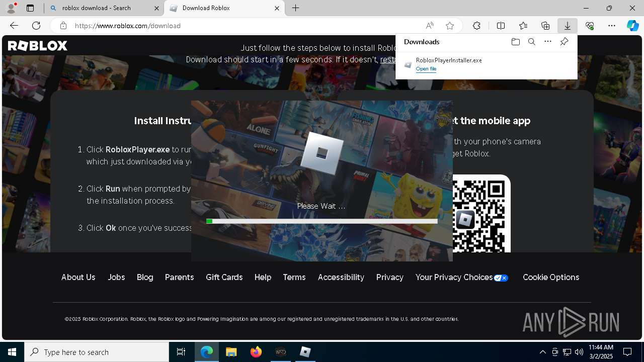Open File Explorer from taskbar

point(231,352)
